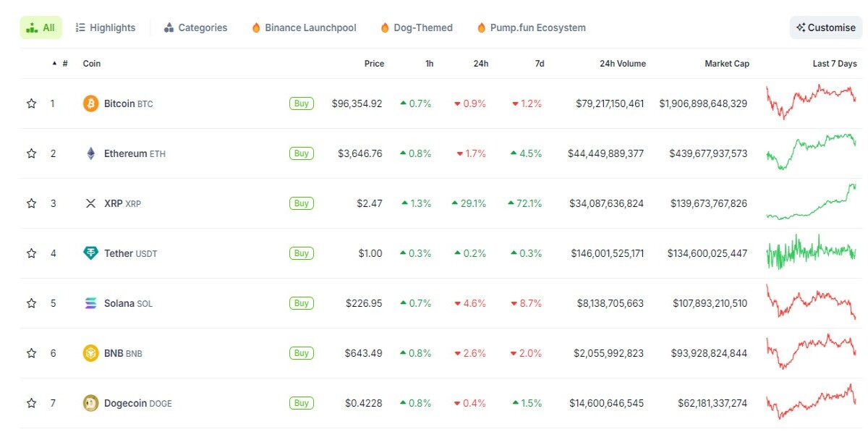868x432 pixels.
Task: Click Buy button for Dogecoin
Action: tap(302, 403)
